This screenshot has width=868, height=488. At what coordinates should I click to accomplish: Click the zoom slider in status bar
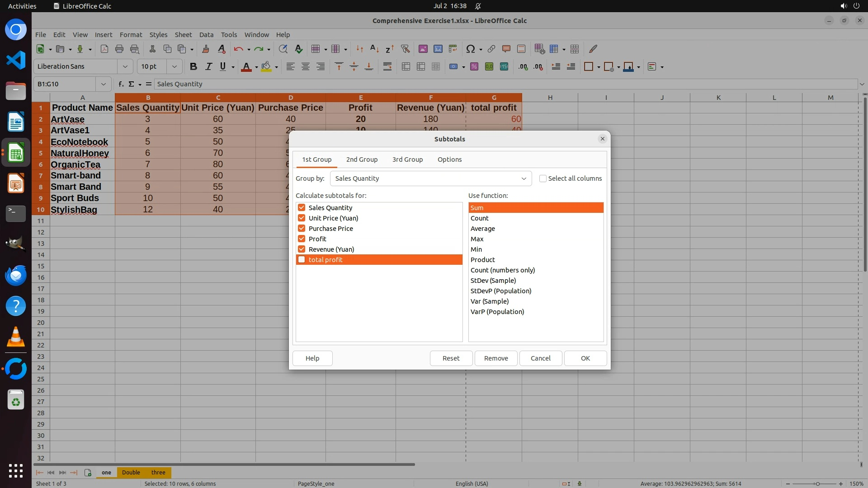tap(817, 483)
